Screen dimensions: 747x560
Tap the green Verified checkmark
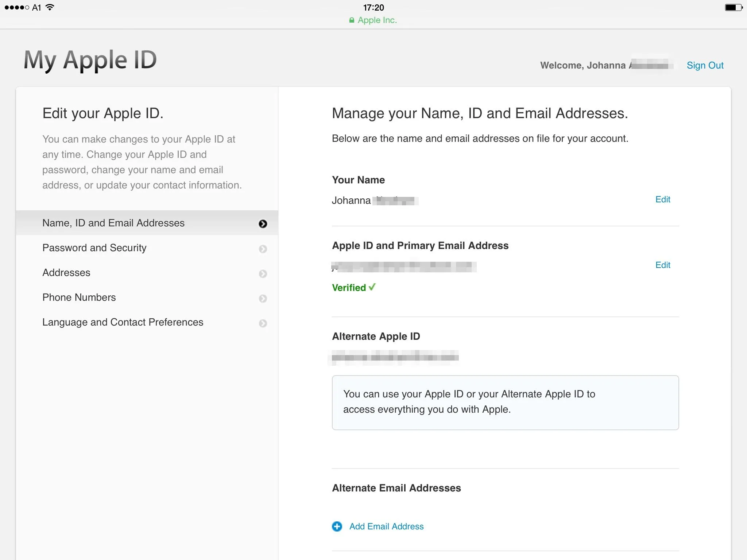372,287
